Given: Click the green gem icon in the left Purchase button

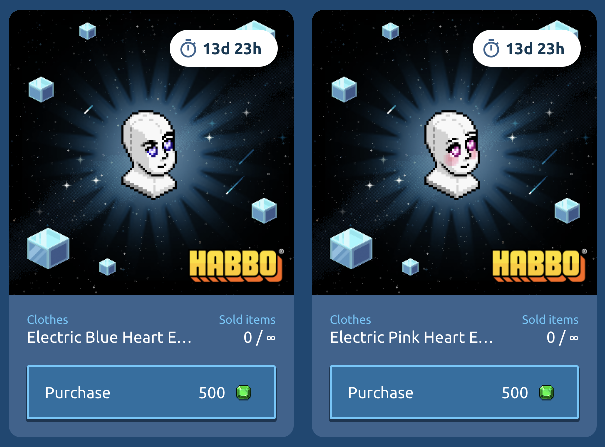Looking at the screenshot, I should point(243,393).
